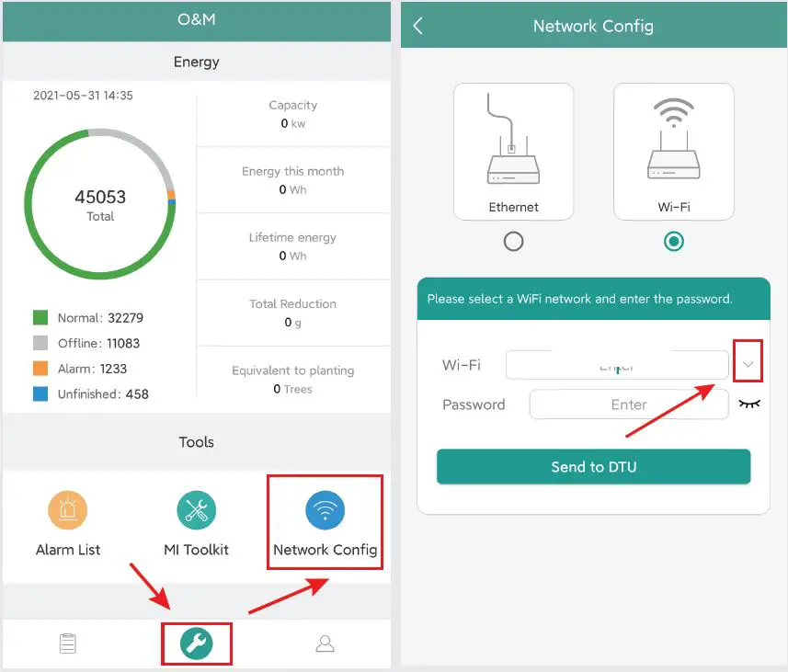Open the clipboard list bottom tab
This screenshot has width=788, height=672.
(67, 644)
